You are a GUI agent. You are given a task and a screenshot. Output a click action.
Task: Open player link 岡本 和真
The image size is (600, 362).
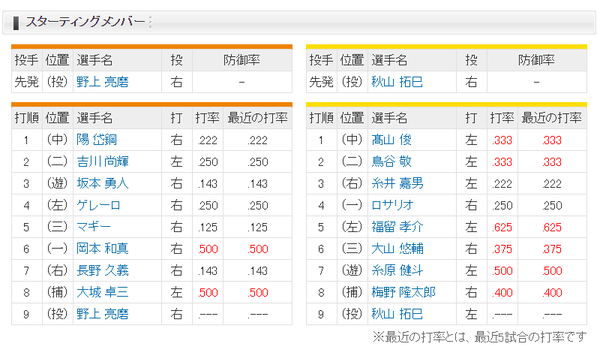pos(103,249)
